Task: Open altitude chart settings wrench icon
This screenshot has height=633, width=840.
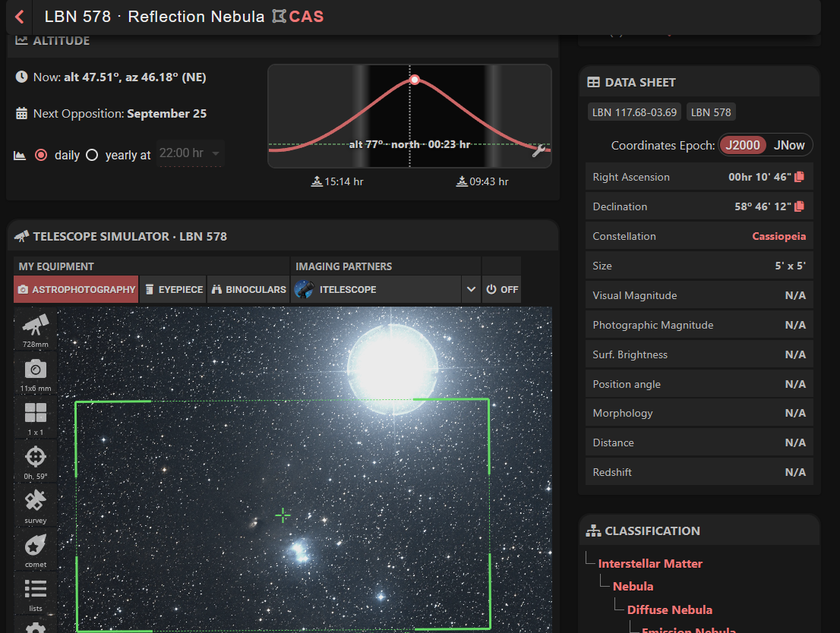Action: (x=538, y=151)
